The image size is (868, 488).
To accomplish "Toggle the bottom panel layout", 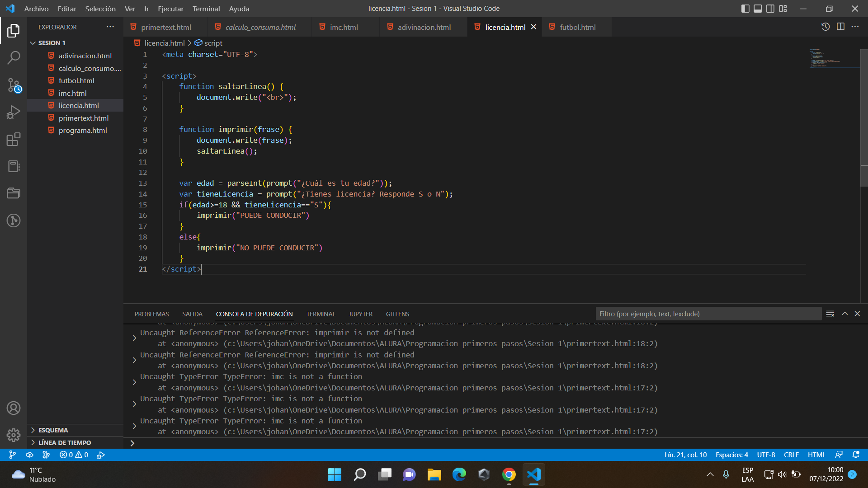I will [x=758, y=9].
